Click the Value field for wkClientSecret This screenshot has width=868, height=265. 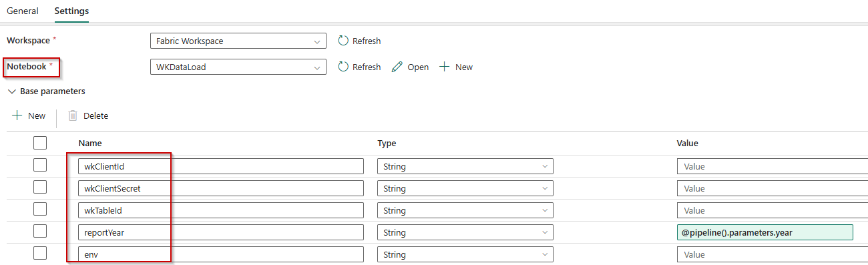coord(773,188)
